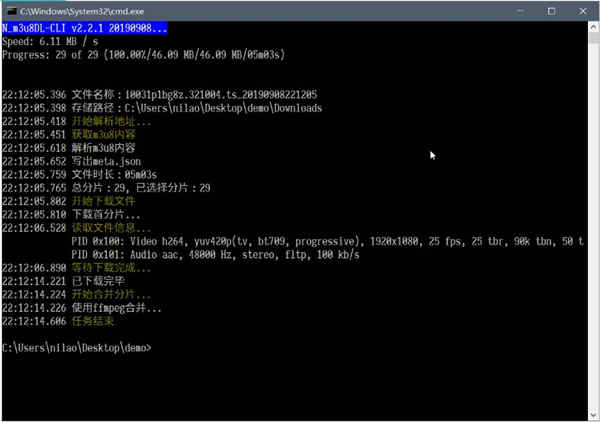600x422 pixels.
Task: Click the file name 10031plbg8z.321004.ts line
Action: tap(160, 95)
